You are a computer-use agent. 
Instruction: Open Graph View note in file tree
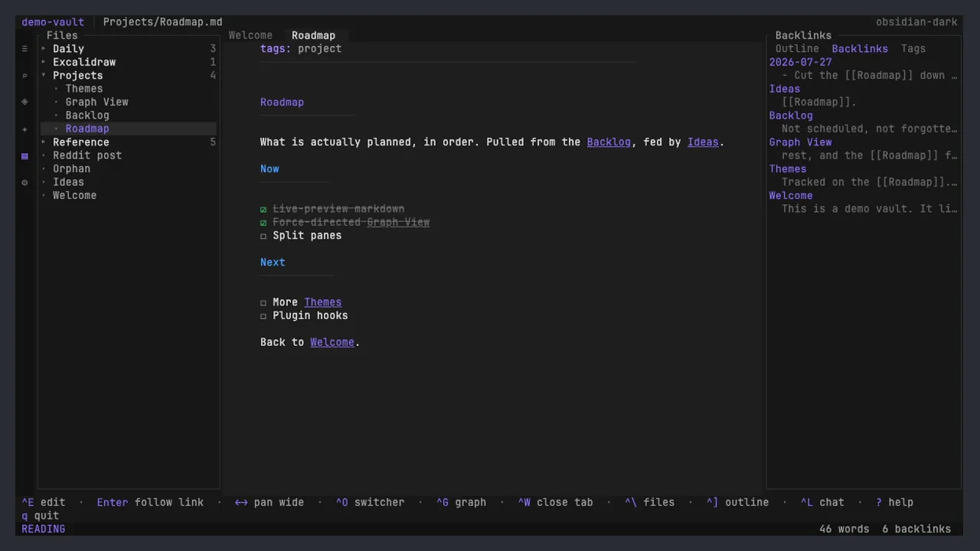coord(96,102)
